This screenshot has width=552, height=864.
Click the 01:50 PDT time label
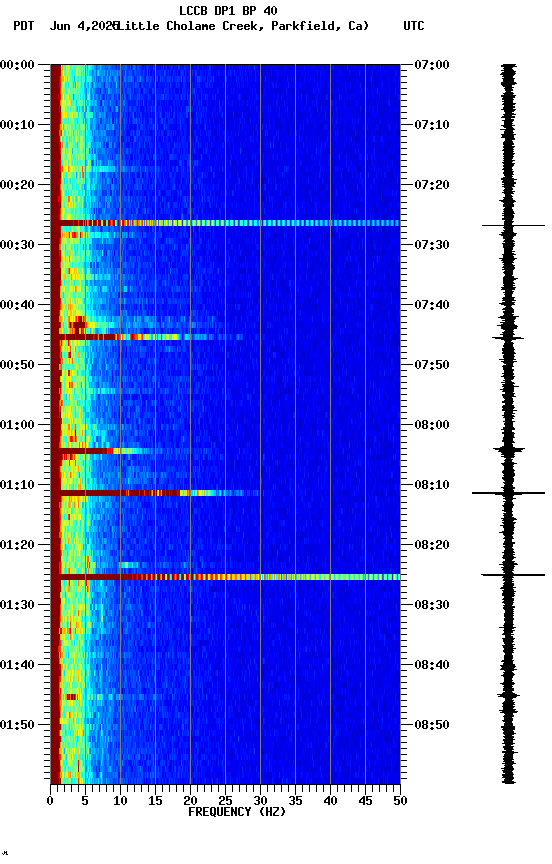(17, 725)
